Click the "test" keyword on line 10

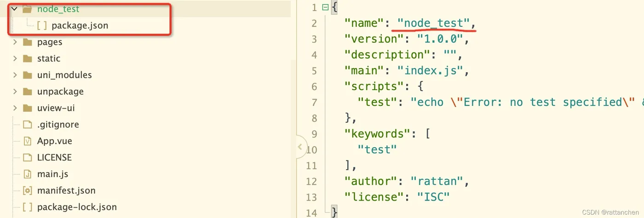(377, 149)
